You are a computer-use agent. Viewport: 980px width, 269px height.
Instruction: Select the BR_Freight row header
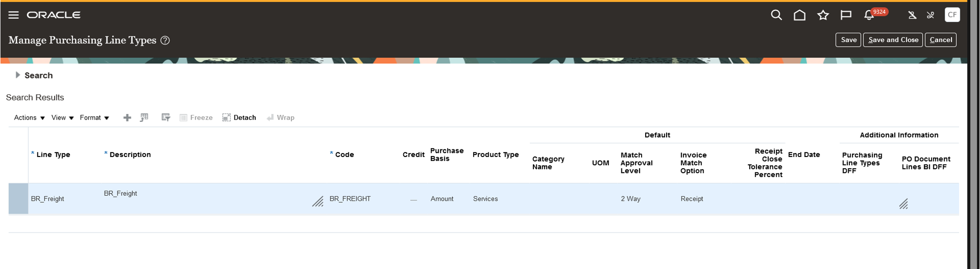click(18, 199)
